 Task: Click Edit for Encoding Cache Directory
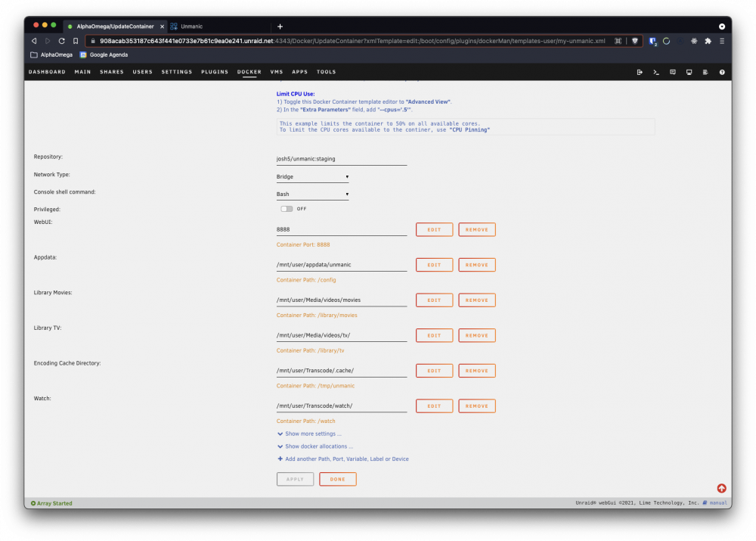coord(434,371)
